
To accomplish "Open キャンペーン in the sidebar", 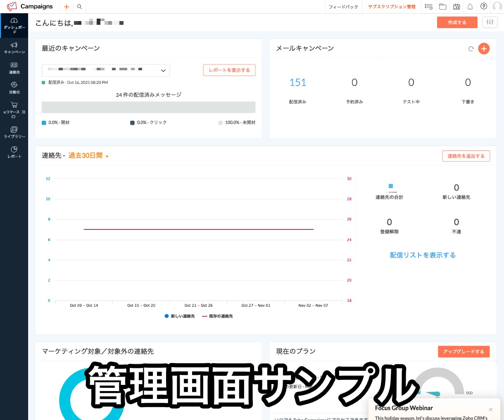I will (14, 48).
